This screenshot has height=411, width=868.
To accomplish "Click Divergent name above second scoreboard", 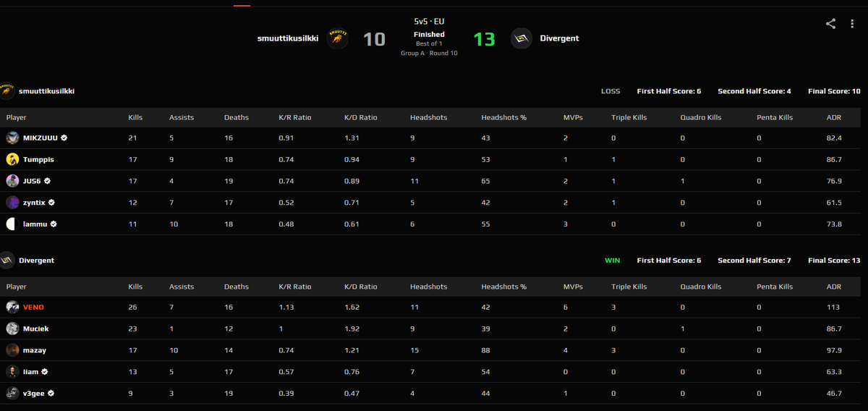I will pos(36,260).
